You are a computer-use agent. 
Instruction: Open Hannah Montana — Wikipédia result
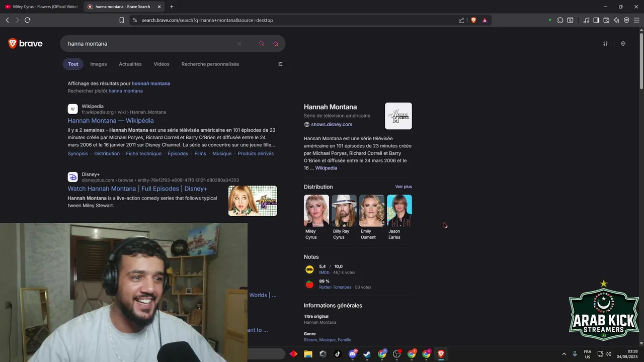(111, 121)
